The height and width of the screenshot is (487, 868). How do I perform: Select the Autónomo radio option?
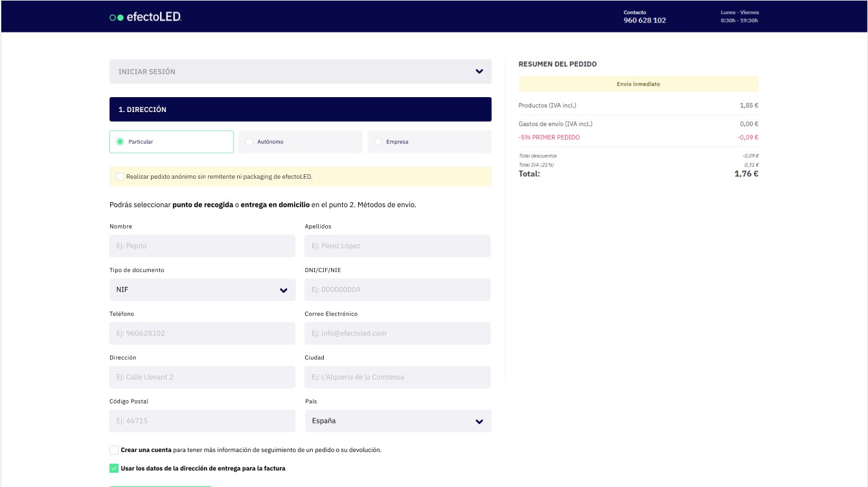click(x=249, y=142)
